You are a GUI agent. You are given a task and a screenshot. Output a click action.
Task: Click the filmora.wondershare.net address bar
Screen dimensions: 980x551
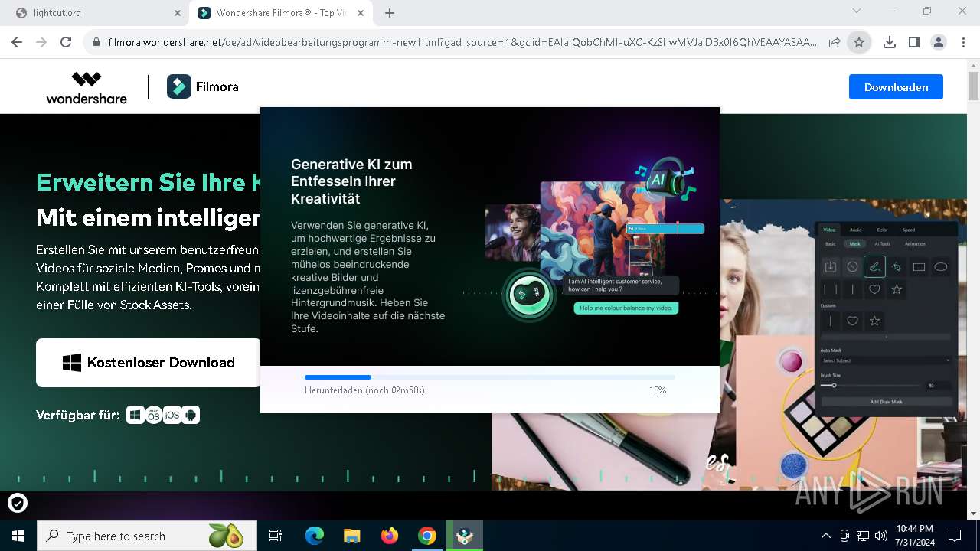pos(462,43)
